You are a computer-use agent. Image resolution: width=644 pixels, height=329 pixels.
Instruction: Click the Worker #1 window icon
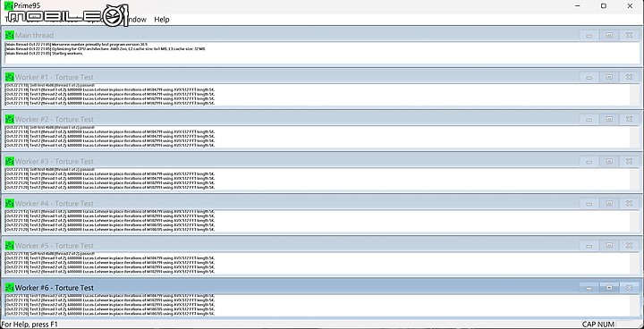10,77
